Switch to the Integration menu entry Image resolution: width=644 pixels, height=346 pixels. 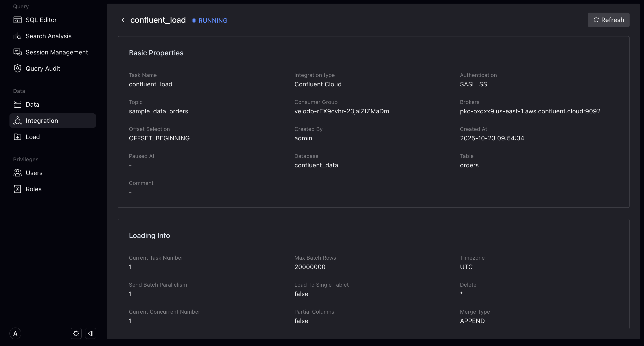tap(41, 121)
